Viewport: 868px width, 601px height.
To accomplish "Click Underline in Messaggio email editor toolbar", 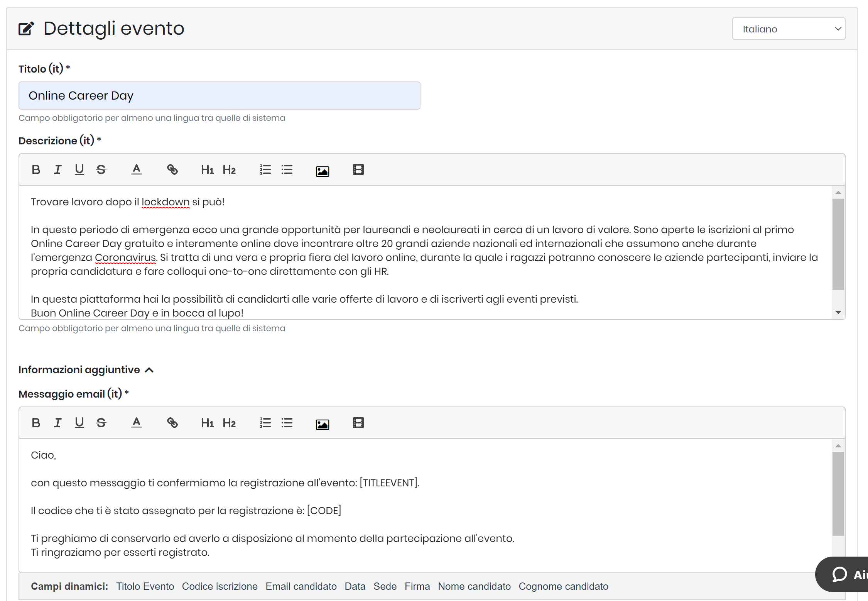I will click(79, 423).
